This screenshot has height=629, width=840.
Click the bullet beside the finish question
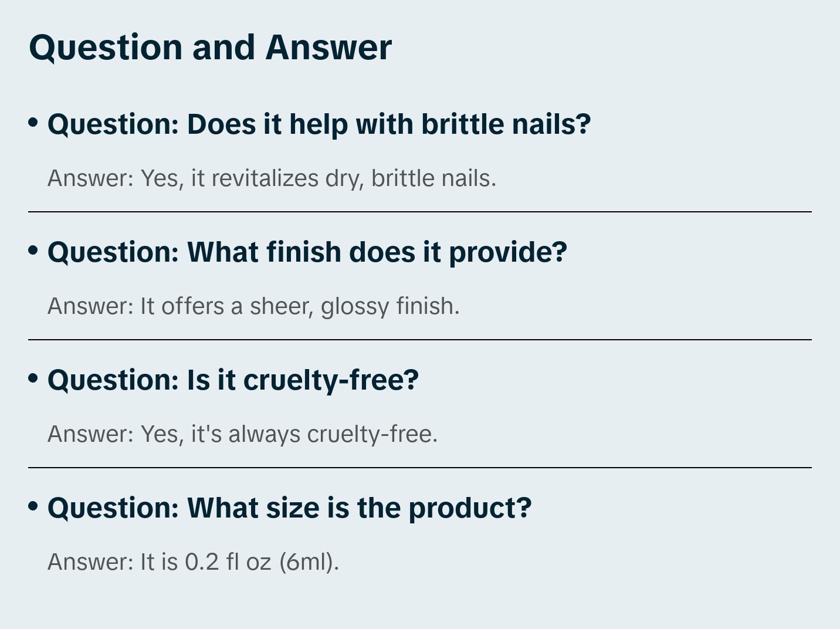tap(33, 250)
